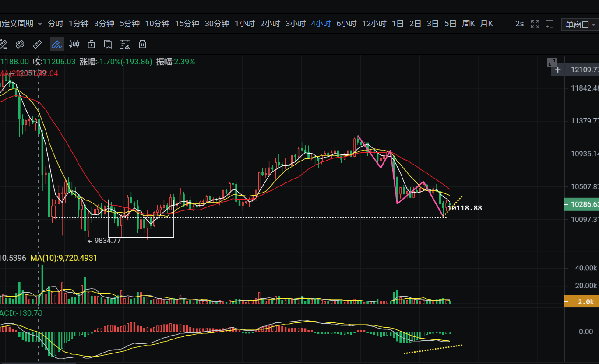
Task: Expand the custom period 自定义周期 dropdown
Action: point(21,24)
